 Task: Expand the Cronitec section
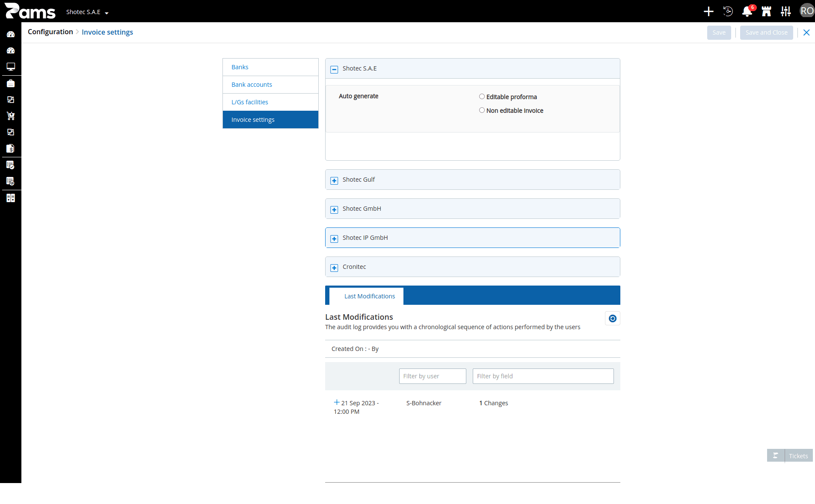pos(335,268)
